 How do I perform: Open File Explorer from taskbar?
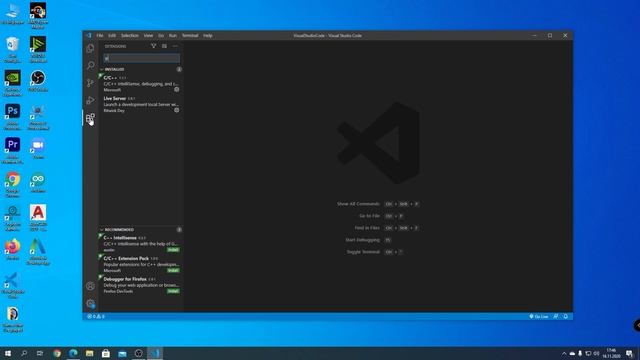(x=89, y=353)
